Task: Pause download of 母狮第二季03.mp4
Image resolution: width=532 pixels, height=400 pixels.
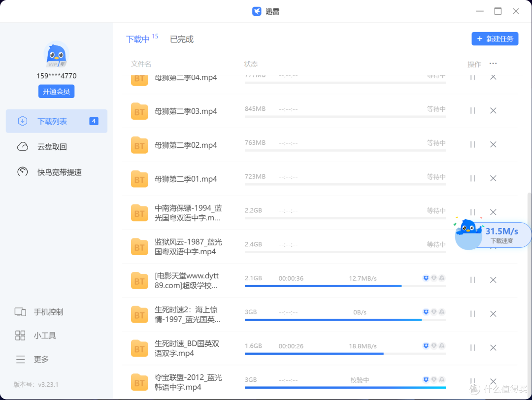Action: [472, 111]
